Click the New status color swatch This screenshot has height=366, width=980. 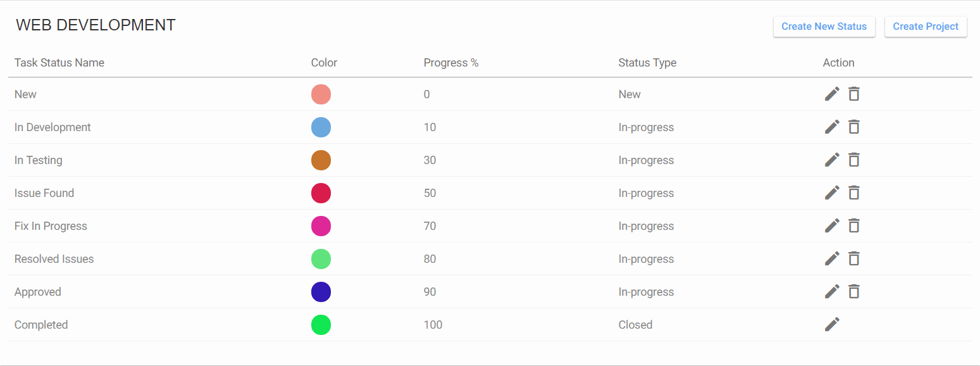pos(321,94)
